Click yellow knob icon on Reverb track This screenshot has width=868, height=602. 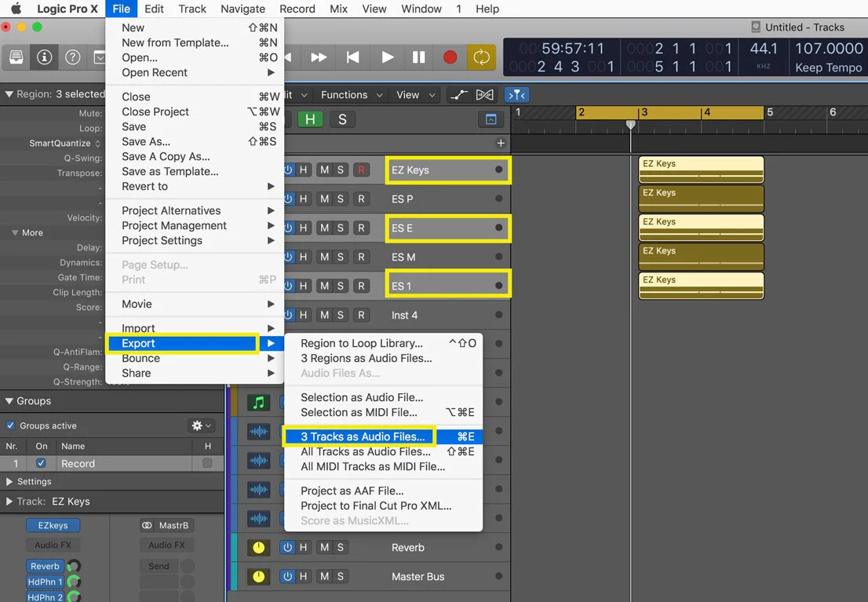coord(258,547)
